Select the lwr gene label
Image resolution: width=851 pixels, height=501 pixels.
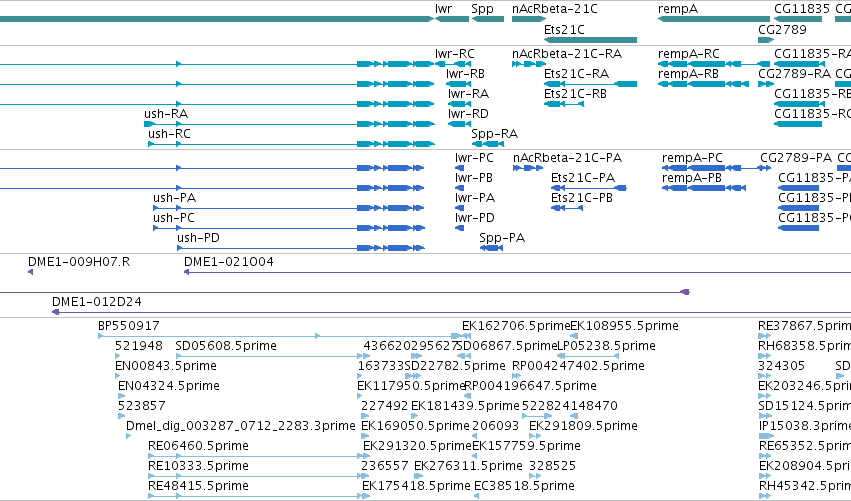tap(443, 9)
